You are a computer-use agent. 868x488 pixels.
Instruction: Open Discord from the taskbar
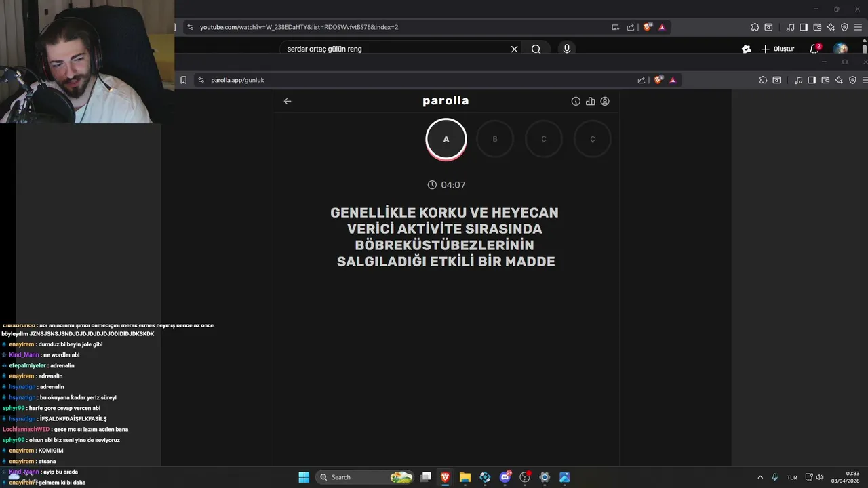pyautogui.click(x=505, y=477)
